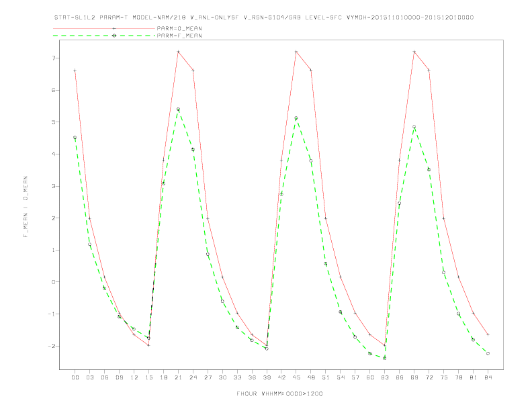The width and height of the screenshot is (532, 411).
Task: Click the PARM=O_MEAN legend label
Action: pyautogui.click(x=179, y=28)
